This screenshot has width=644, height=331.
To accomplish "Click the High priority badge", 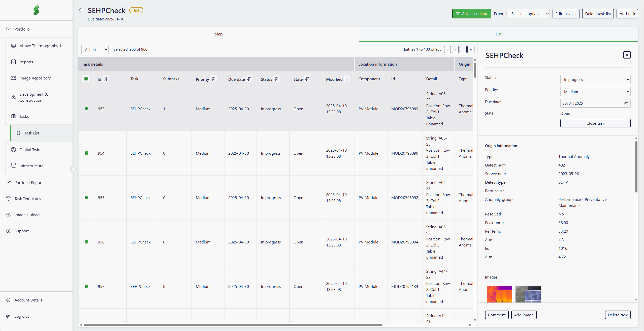I will coord(136,10).
